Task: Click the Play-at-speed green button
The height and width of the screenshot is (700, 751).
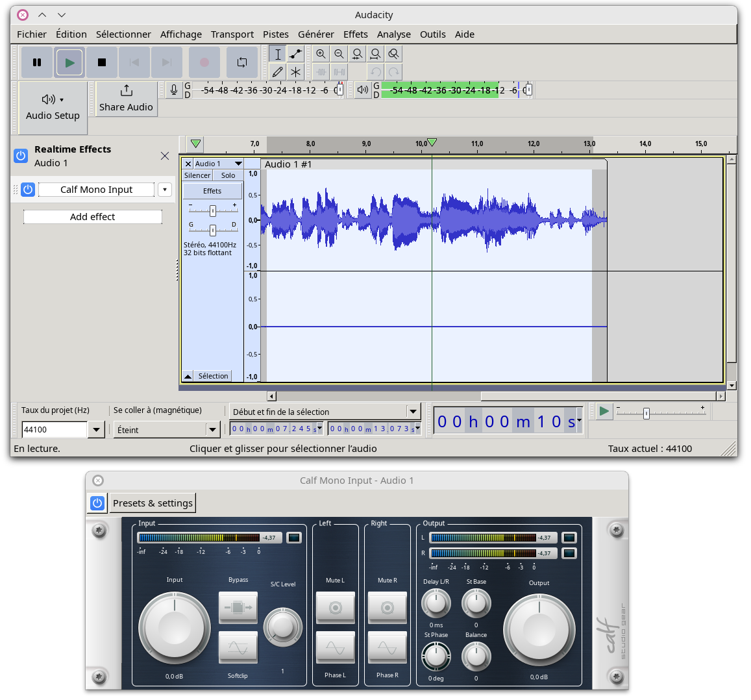Action: tap(604, 412)
